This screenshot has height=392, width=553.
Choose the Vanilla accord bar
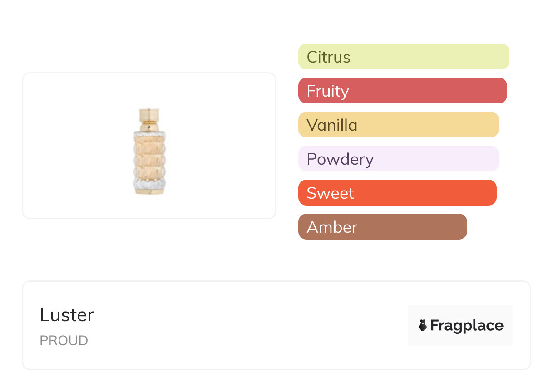pos(399,125)
